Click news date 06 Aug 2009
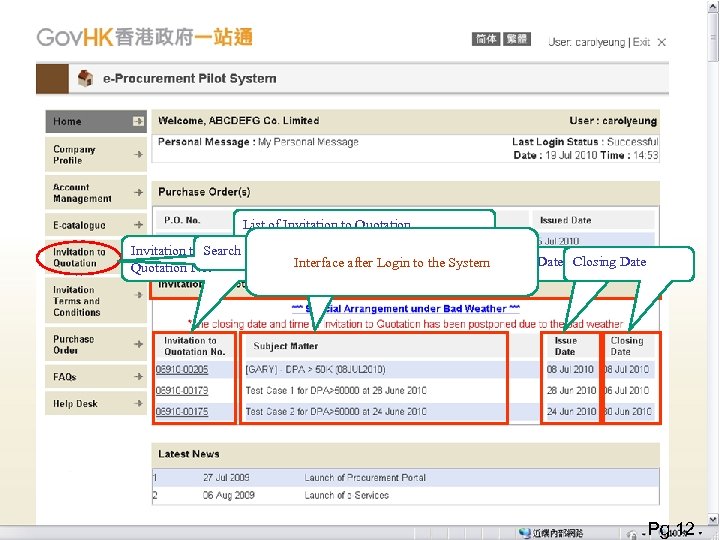Screen dimensions: 720x540 point(229,495)
